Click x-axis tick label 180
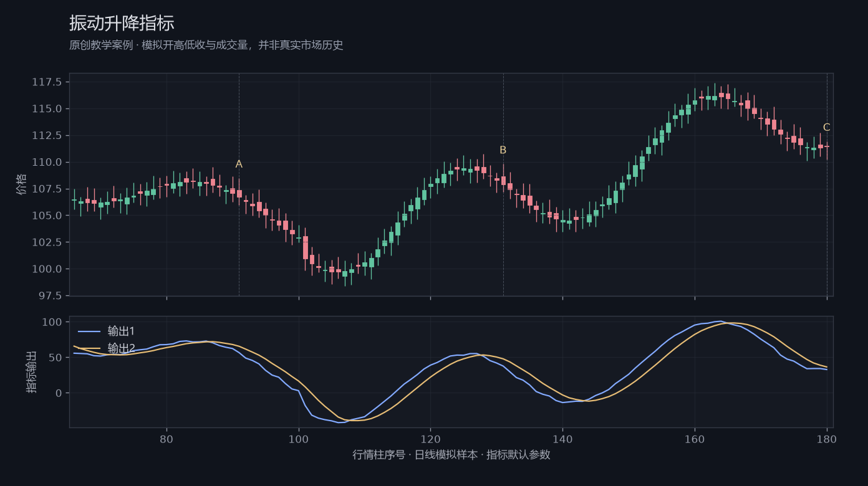The height and width of the screenshot is (486, 868). click(x=827, y=439)
